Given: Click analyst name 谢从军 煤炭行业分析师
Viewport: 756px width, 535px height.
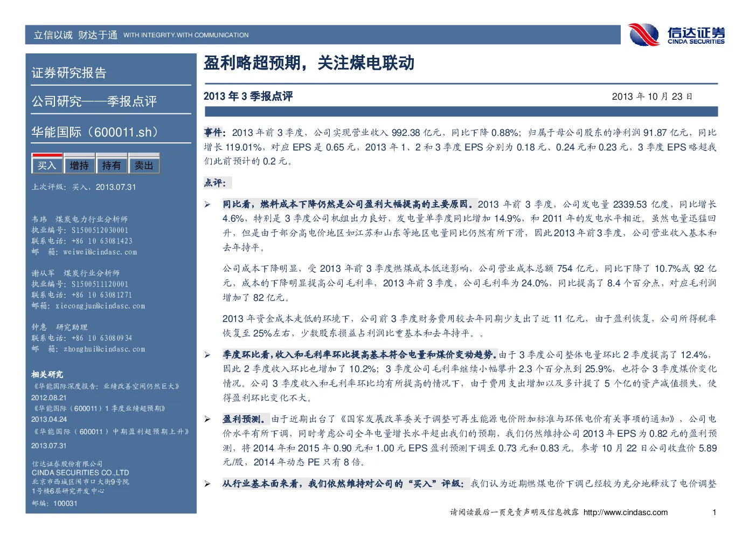Looking at the screenshot, I should pyautogui.click(x=75, y=273).
